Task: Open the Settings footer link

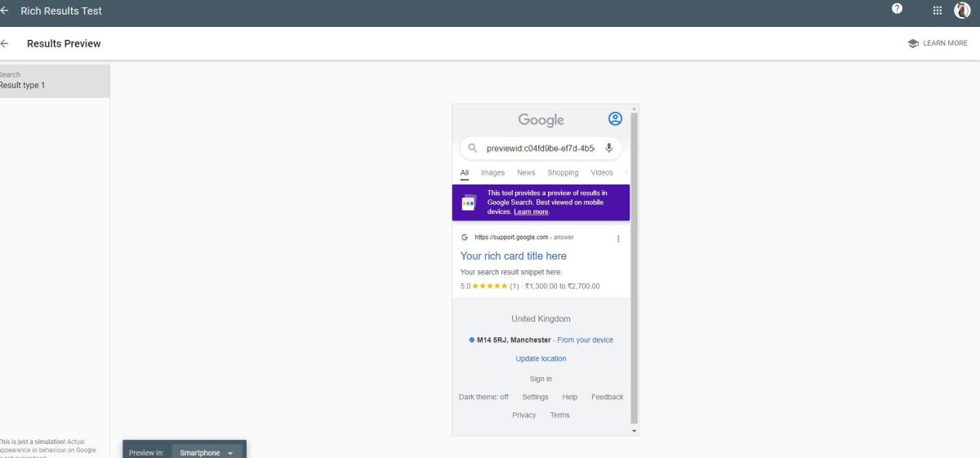Action: click(536, 397)
